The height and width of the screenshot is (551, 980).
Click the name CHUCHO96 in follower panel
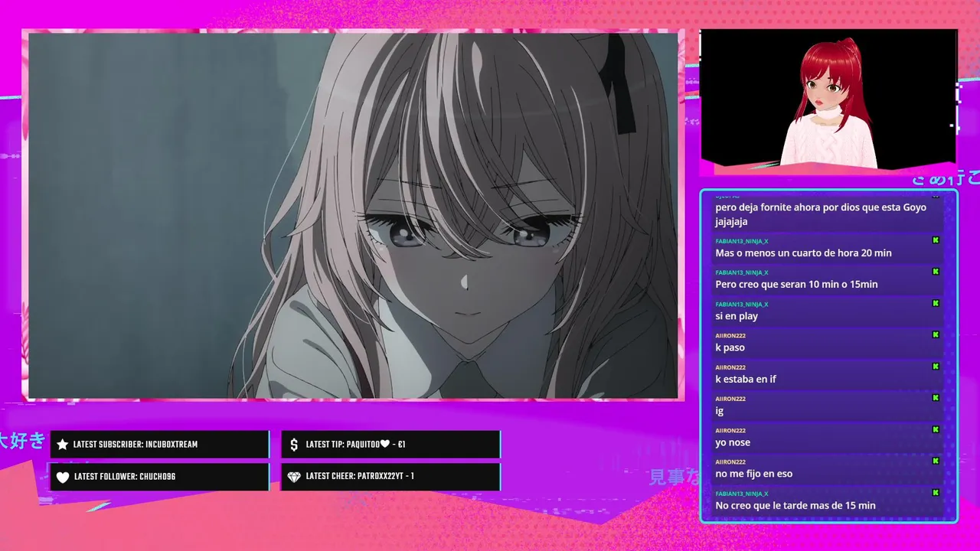[x=157, y=477]
